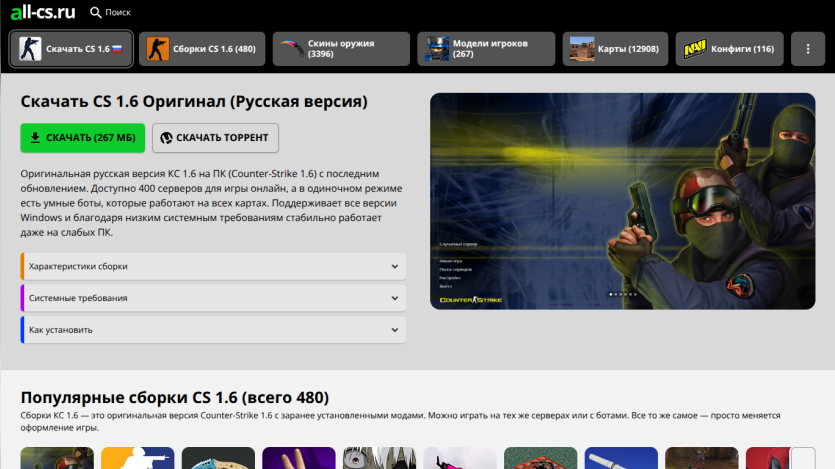Click the blue player model icon
The width and height of the screenshot is (835, 469).
pyautogui.click(x=437, y=49)
